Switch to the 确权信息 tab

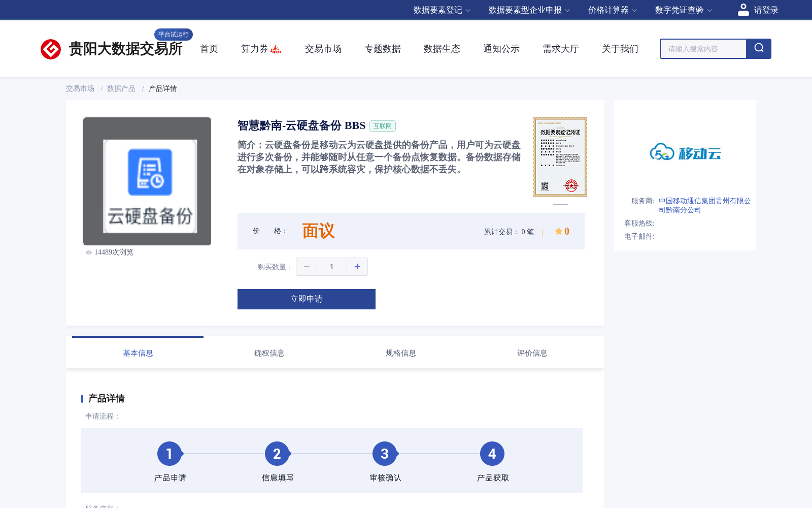click(x=269, y=353)
